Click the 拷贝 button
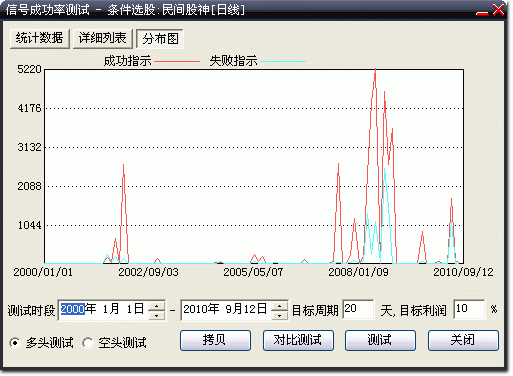This screenshot has height=376, width=513. coord(215,340)
